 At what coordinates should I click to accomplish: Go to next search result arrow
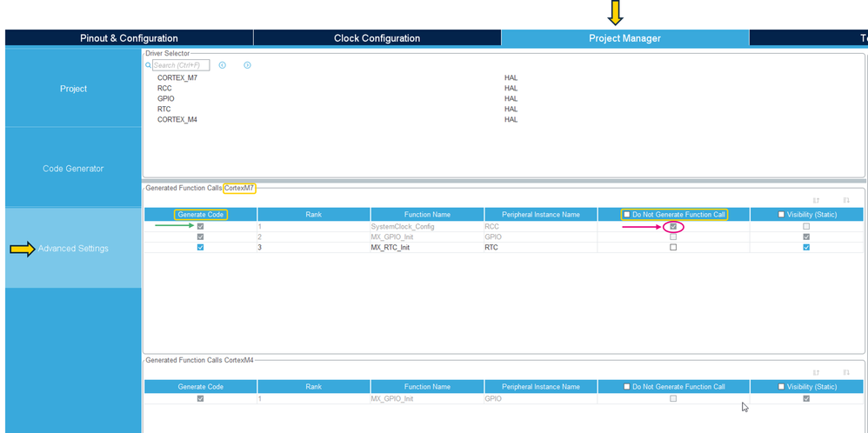pos(247,65)
